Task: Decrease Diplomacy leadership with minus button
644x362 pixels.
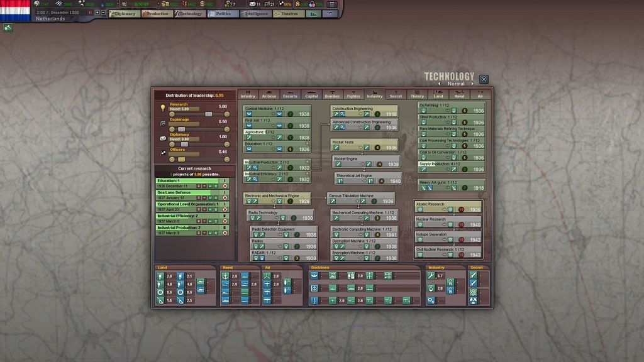Action: [x=172, y=145]
